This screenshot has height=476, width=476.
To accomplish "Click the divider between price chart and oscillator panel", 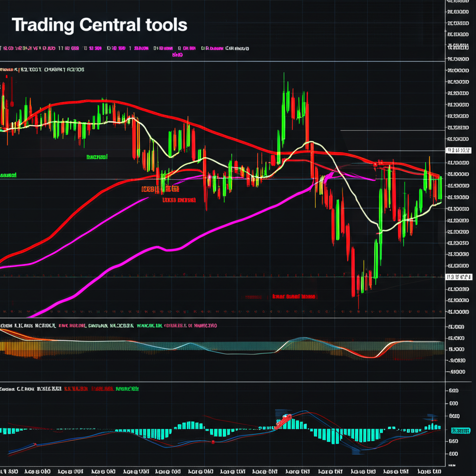I will (x=223, y=318).
